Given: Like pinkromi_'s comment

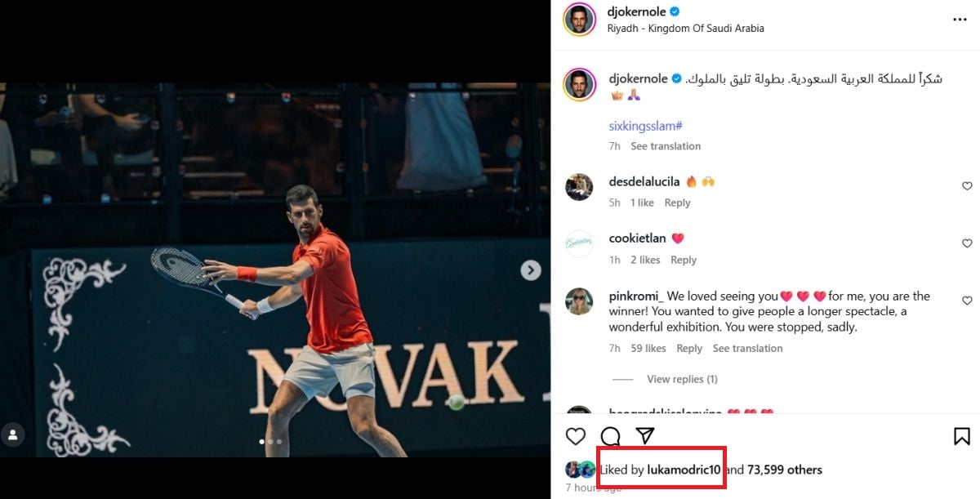Looking at the screenshot, I should [x=967, y=301].
